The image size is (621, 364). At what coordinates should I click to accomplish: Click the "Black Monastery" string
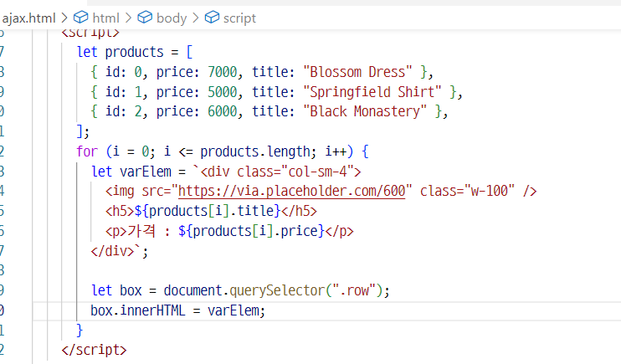pos(365,111)
